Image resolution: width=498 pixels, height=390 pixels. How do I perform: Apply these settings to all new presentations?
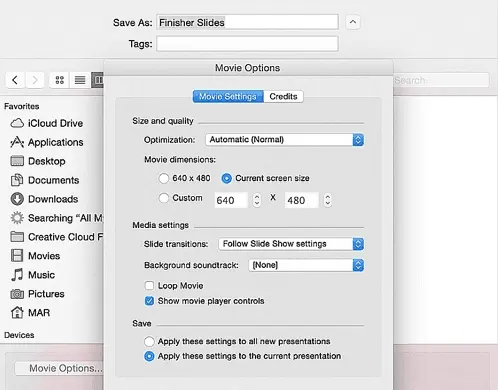pyautogui.click(x=149, y=341)
